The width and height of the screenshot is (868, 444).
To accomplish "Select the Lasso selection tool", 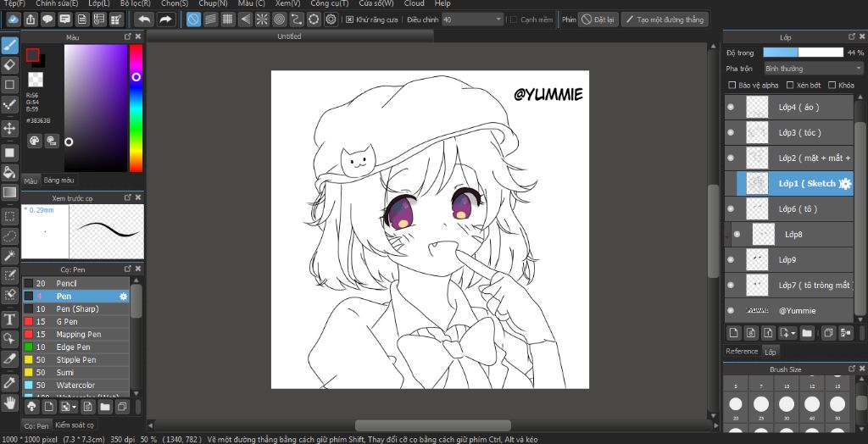I will [x=9, y=236].
